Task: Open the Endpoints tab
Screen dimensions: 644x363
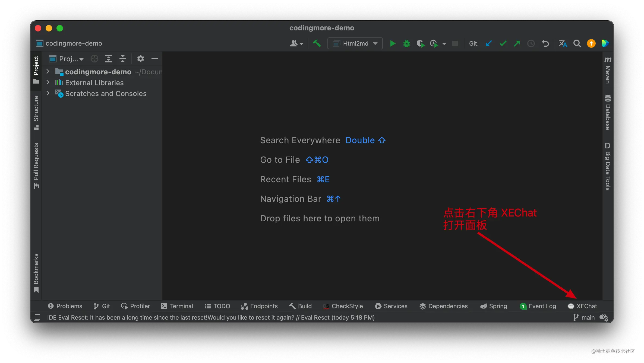Action: click(259, 306)
